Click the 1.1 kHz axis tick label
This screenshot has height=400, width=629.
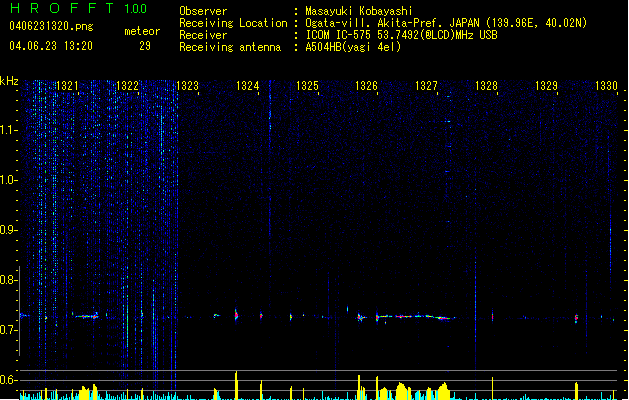[8, 130]
